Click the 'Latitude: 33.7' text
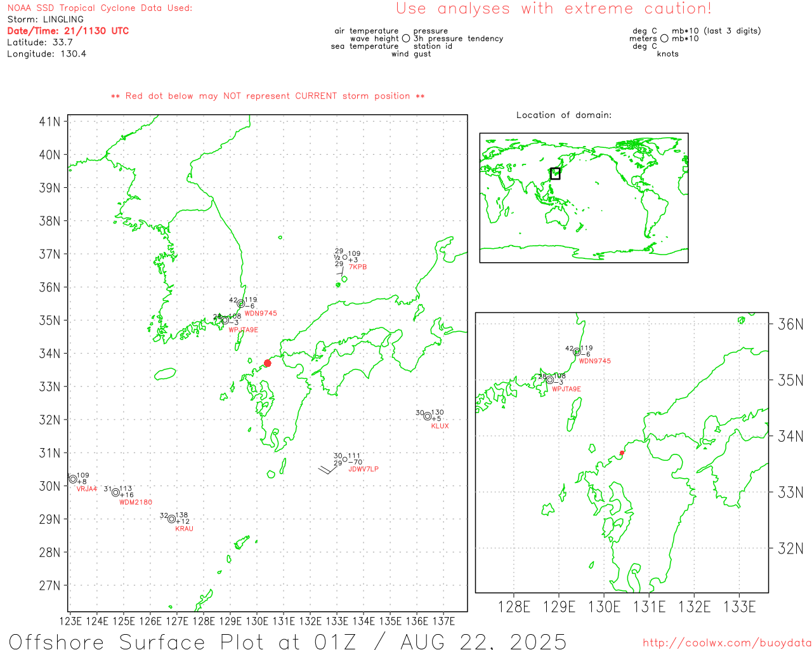Viewport: 812px width, 650px height. pos(40,43)
